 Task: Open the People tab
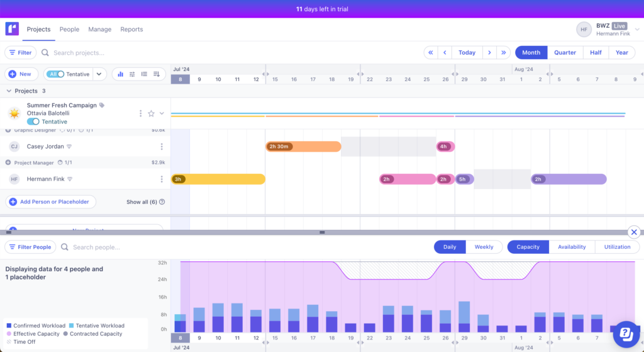click(x=69, y=29)
